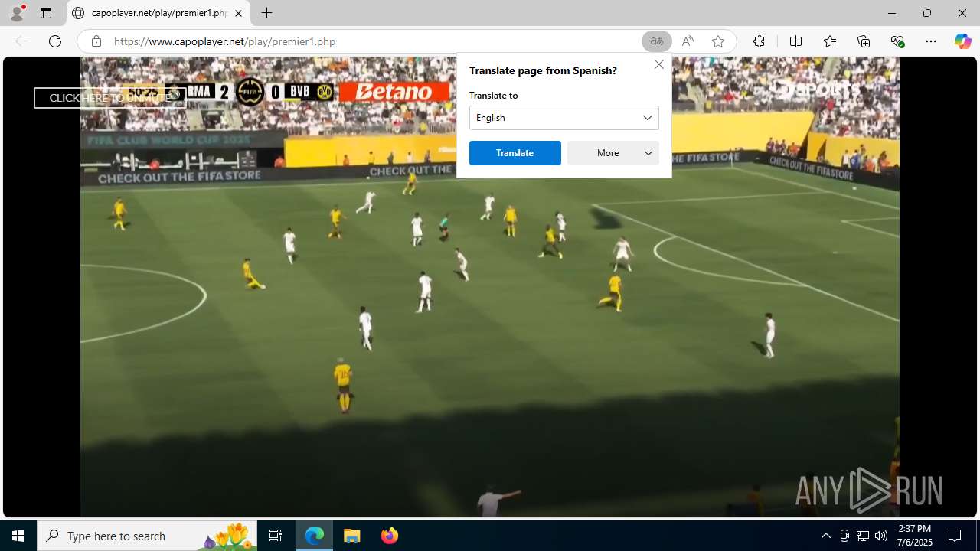Click the address bar URL field

[375, 41]
